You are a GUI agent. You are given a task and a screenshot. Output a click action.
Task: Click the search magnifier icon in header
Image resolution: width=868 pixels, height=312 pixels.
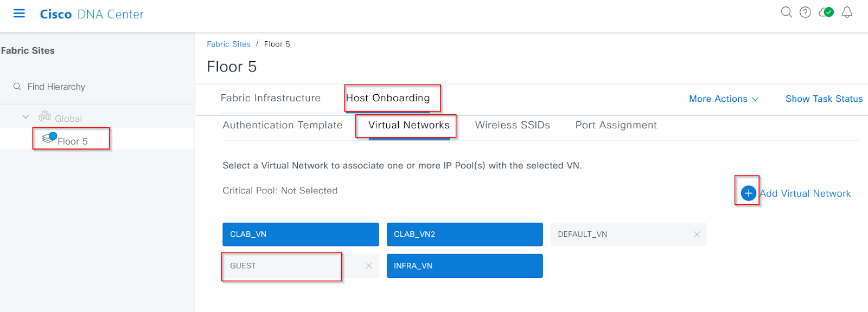pos(786,12)
